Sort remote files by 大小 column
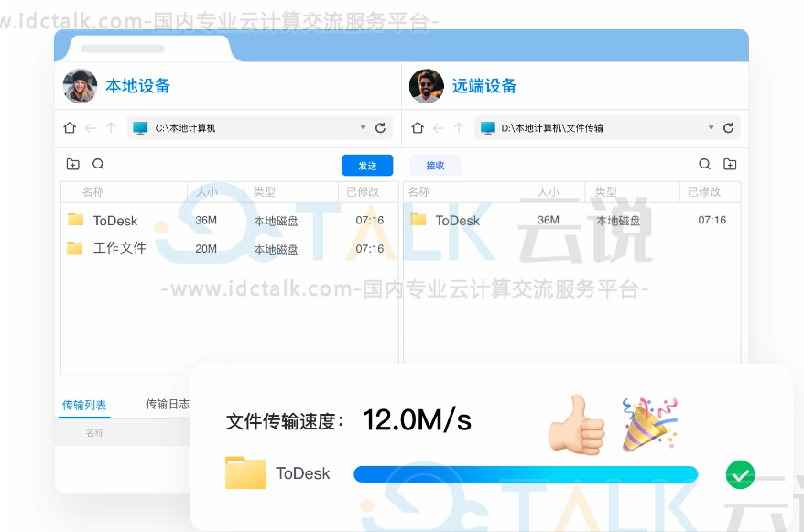This screenshot has height=532, width=804. coord(549,191)
